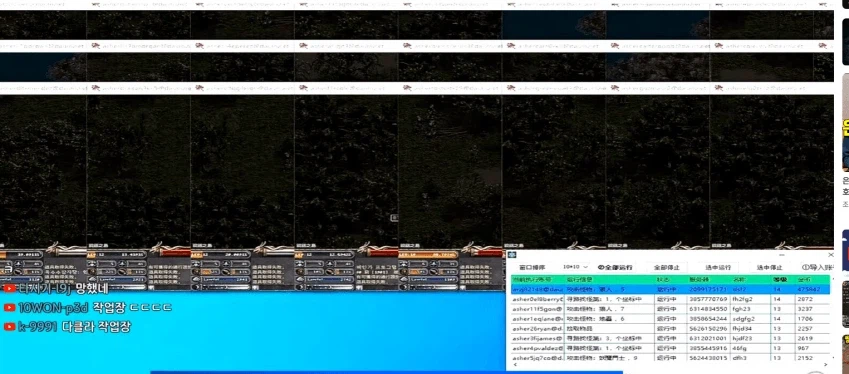Select the asher3fijames account row
849x374 pixels.
(x=670, y=338)
